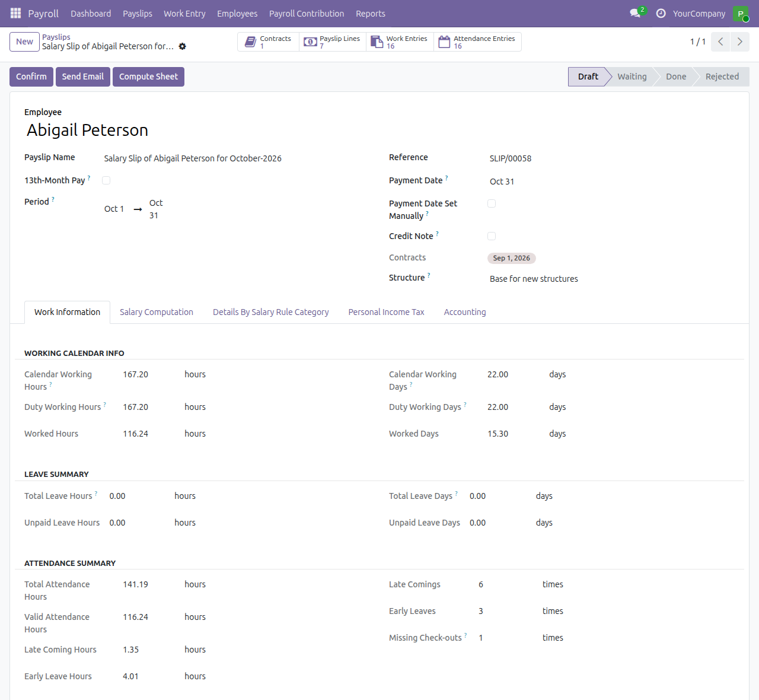Click the Compute Sheet button

point(148,77)
